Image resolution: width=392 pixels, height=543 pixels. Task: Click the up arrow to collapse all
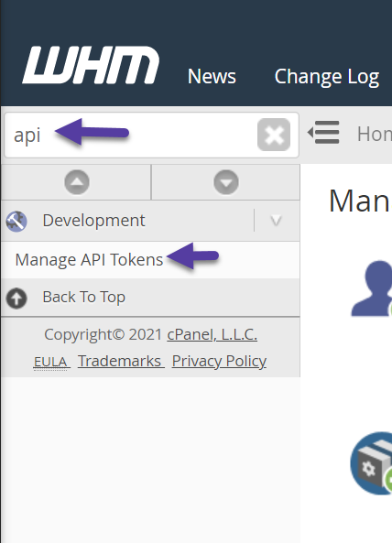pyautogui.click(x=77, y=182)
